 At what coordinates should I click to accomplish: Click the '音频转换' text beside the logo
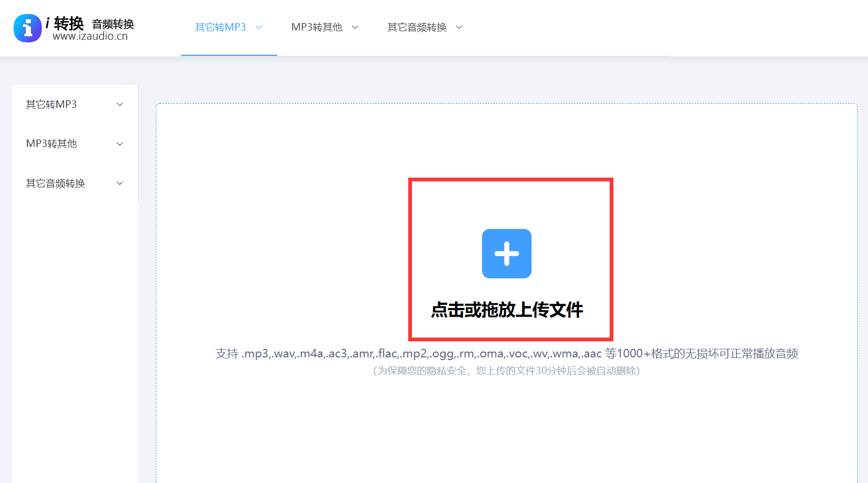[x=113, y=24]
